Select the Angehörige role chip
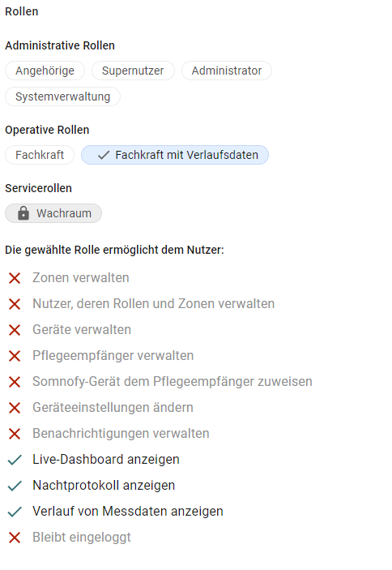The image size is (392, 570). click(45, 71)
